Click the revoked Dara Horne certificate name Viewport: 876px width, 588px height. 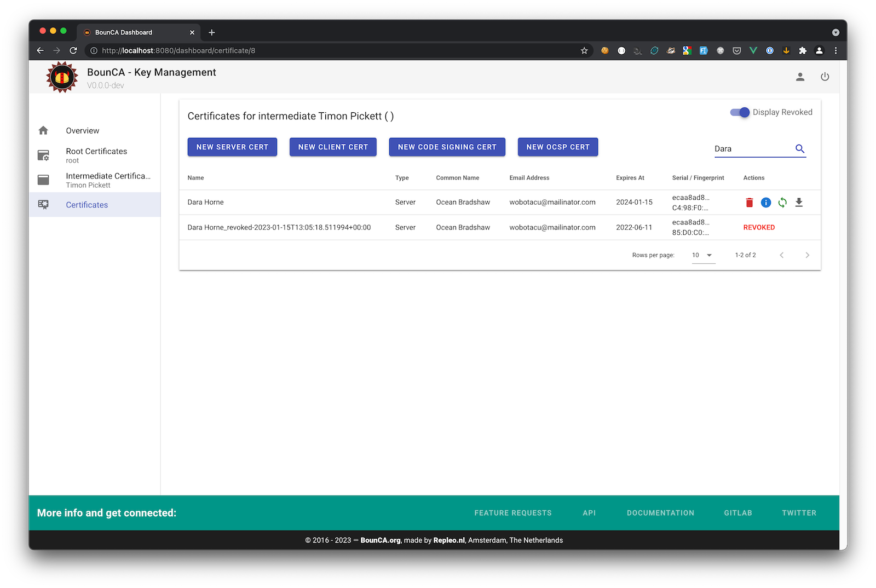coord(279,227)
